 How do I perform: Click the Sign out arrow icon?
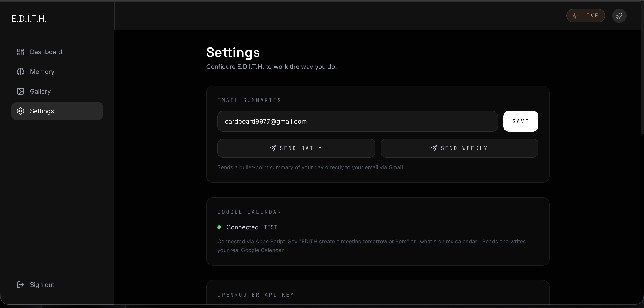click(21, 285)
